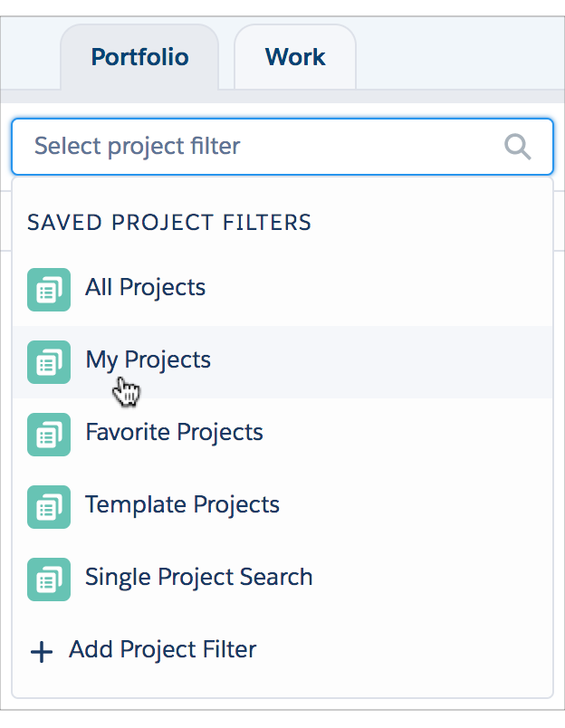Select Template Projects from the list
The image size is (565, 728).
[x=282, y=507]
